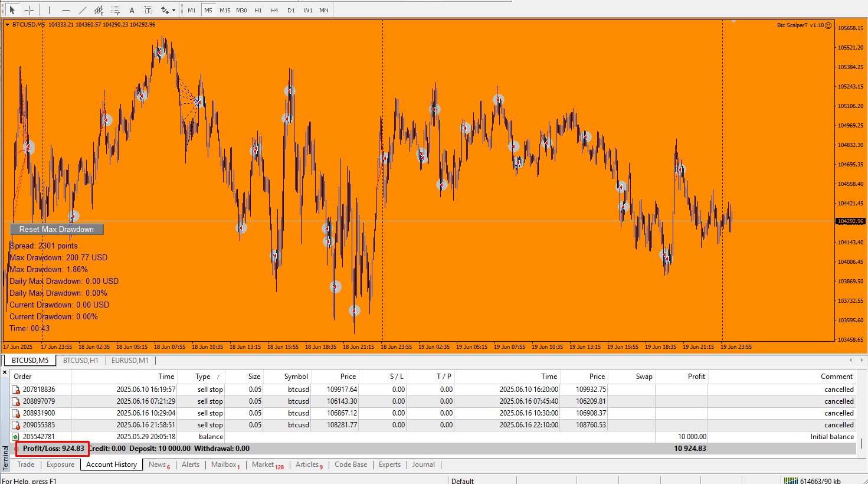
Task: Open the Market tab
Action: point(267,465)
